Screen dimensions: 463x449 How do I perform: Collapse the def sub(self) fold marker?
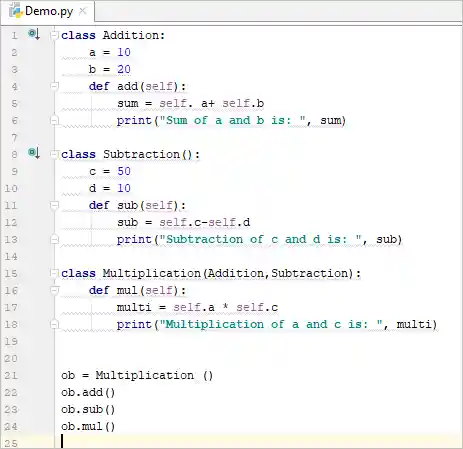tap(54, 205)
